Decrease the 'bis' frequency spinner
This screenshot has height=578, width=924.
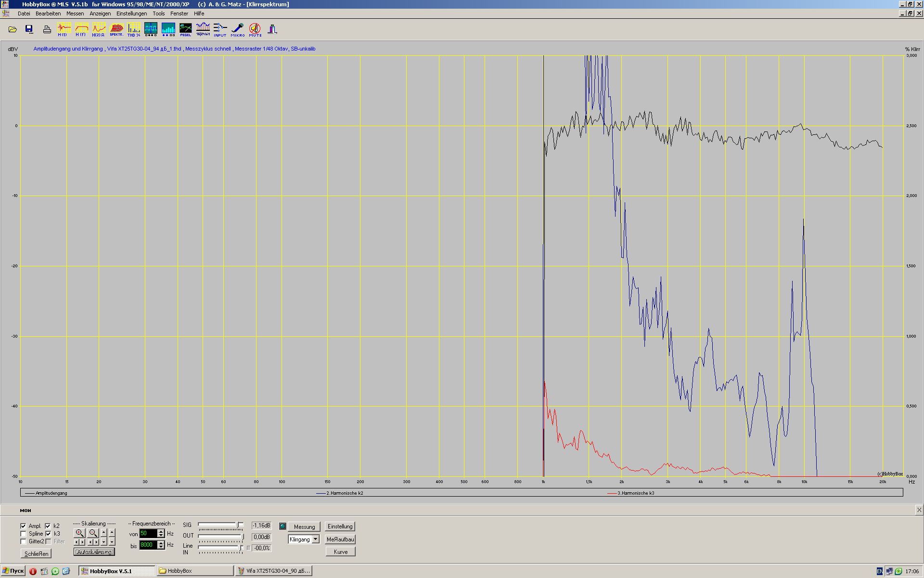tap(161, 547)
